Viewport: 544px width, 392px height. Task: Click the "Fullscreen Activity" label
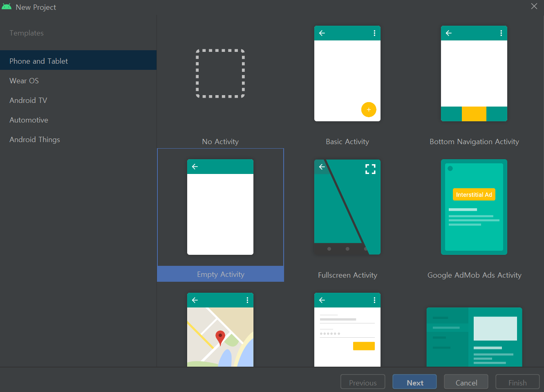(x=347, y=275)
